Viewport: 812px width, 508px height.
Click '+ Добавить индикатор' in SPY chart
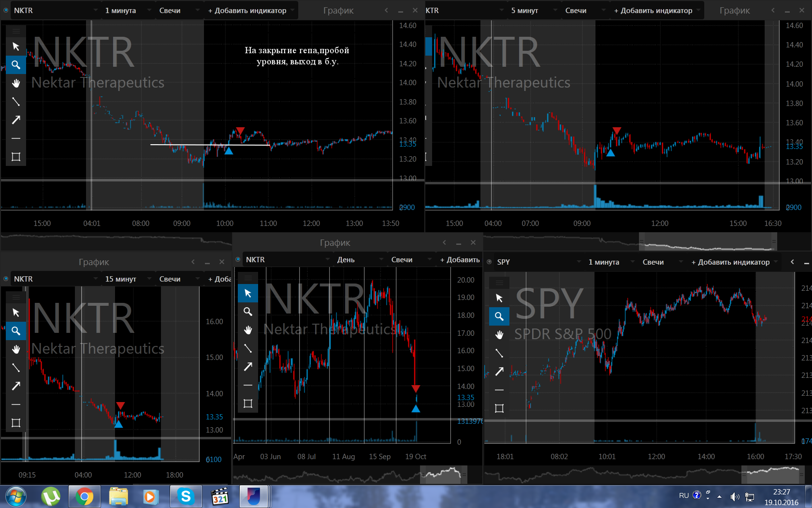(x=734, y=262)
